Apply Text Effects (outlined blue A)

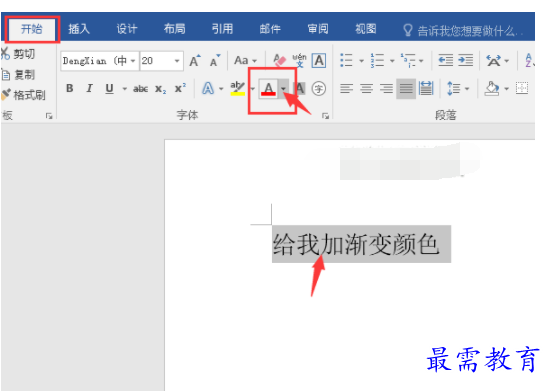coord(208,88)
